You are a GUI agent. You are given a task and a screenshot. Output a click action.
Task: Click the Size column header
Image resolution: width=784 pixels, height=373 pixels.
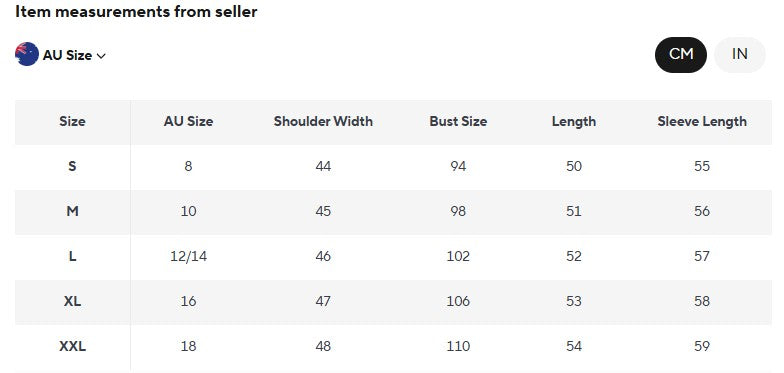[x=72, y=122]
